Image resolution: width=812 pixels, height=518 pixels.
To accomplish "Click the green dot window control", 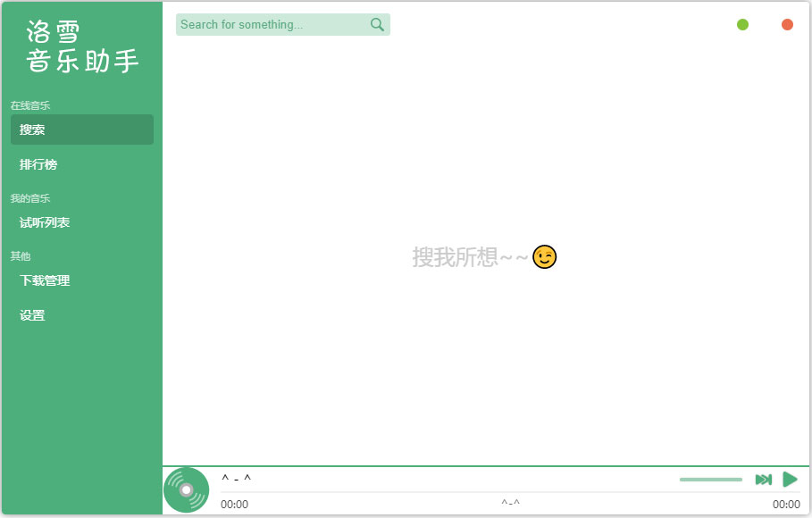I will coord(742,24).
